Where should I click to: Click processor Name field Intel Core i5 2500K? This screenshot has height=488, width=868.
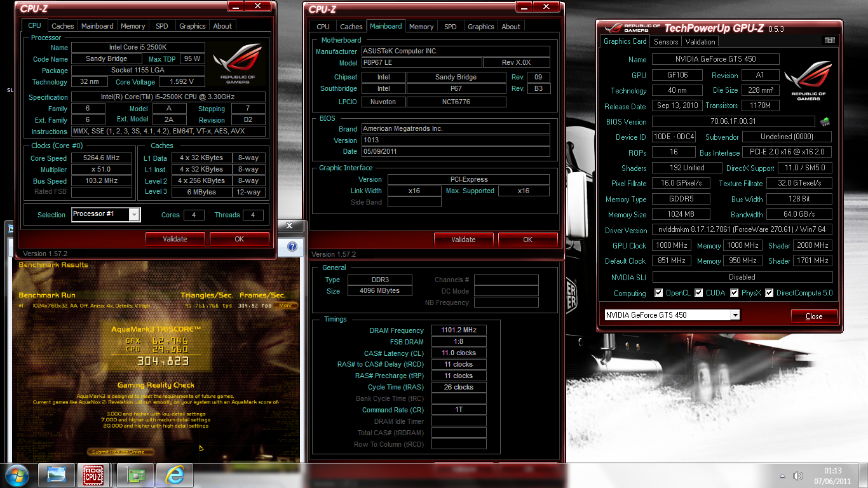[138, 48]
